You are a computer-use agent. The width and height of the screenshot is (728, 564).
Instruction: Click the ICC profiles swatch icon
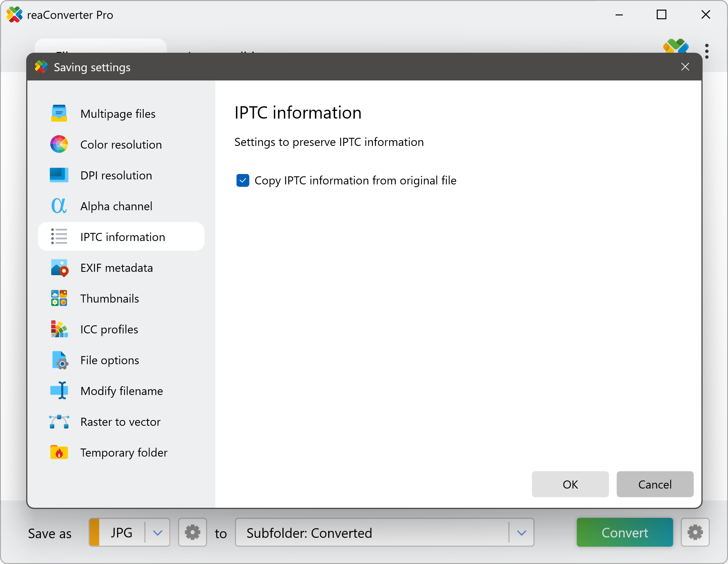pyautogui.click(x=59, y=329)
